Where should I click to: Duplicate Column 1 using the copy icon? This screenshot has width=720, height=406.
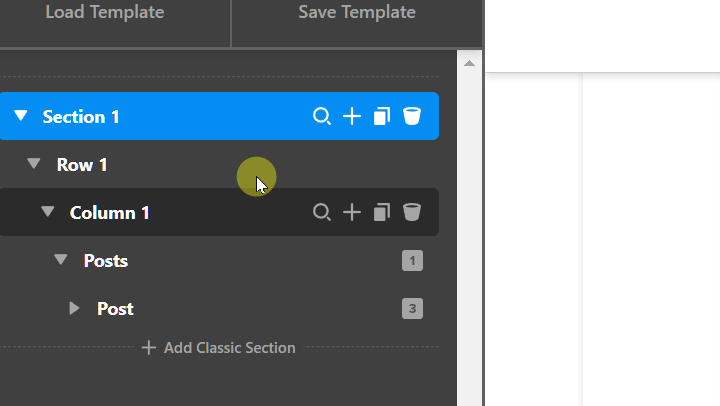pos(381,212)
